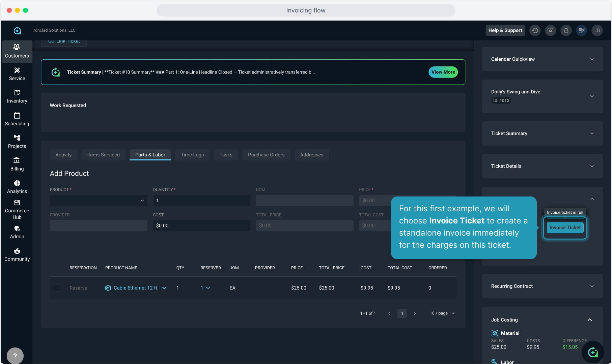Open the Community section
The image size is (612, 364).
17,255
